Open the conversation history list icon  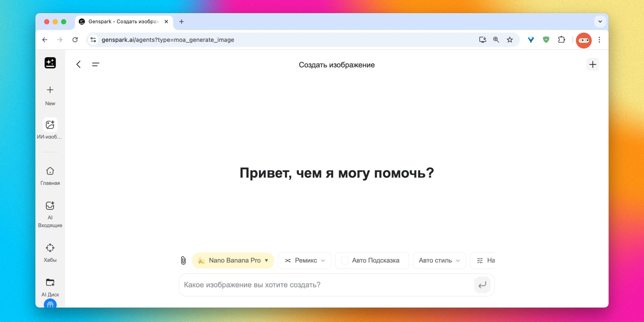(95, 64)
